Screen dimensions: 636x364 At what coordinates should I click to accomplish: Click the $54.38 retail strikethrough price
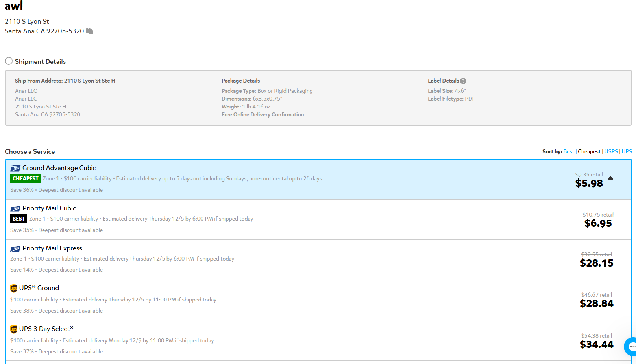point(596,336)
